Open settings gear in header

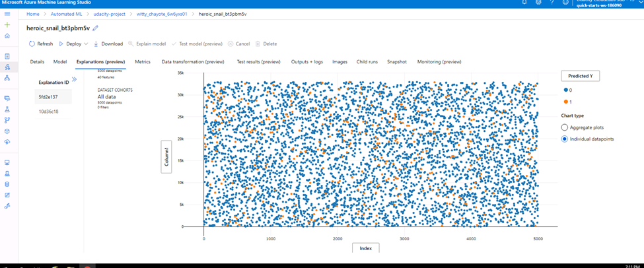click(538, 3)
